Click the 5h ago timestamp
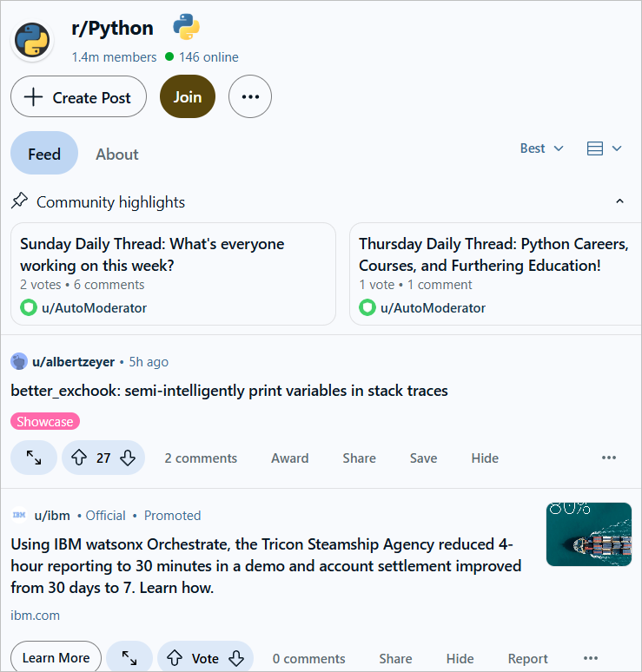Screen dimensions: 642x672 pos(149,362)
